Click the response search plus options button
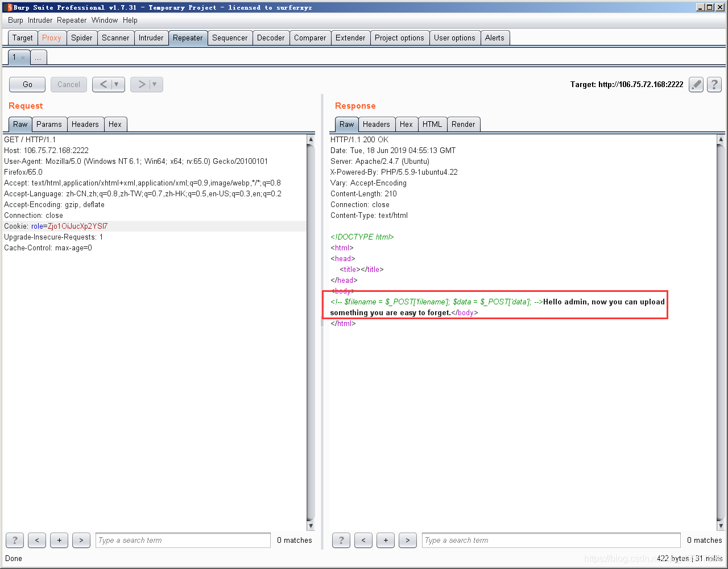This screenshot has width=728, height=569. coord(386,540)
